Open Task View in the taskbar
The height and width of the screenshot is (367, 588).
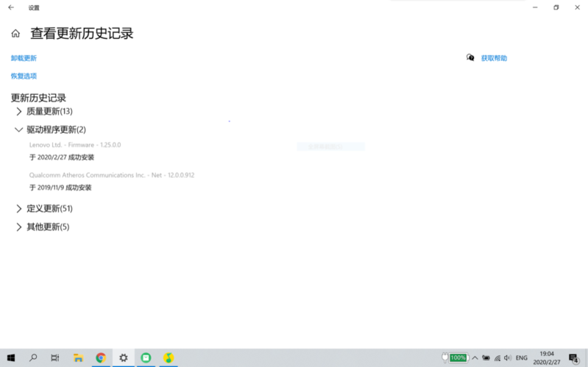tap(55, 358)
